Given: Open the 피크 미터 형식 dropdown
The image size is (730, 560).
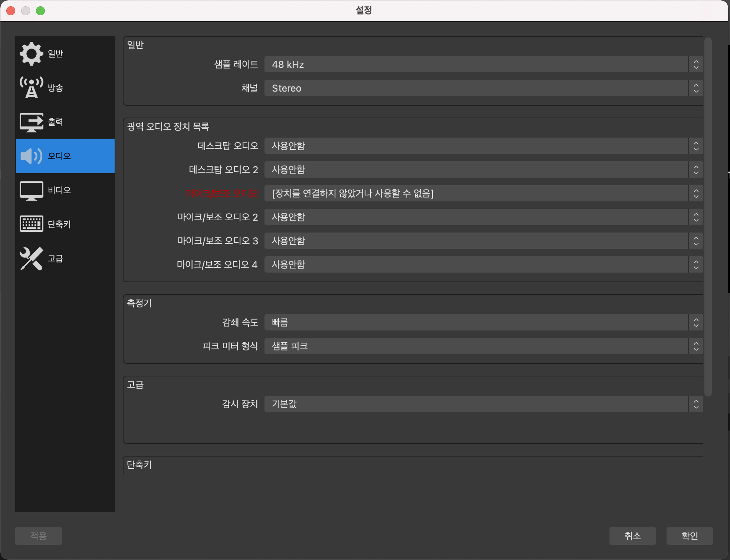Looking at the screenshot, I should (x=483, y=346).
